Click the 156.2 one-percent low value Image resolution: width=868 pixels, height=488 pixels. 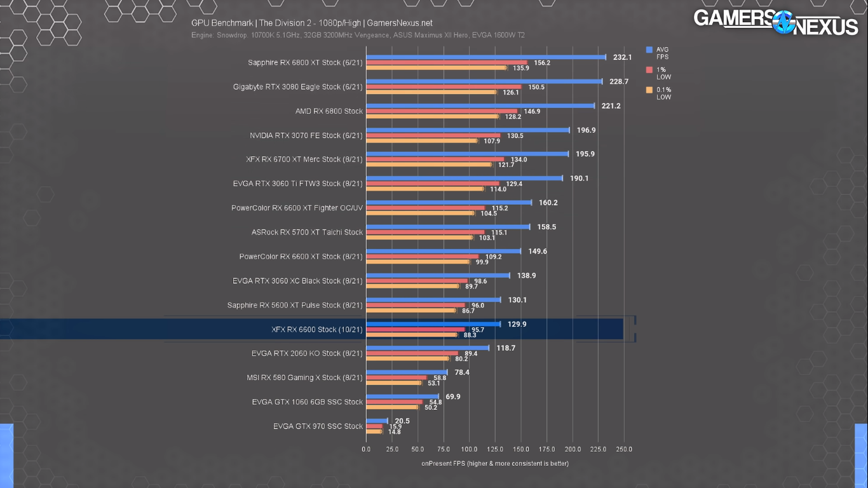click(542, 63)
